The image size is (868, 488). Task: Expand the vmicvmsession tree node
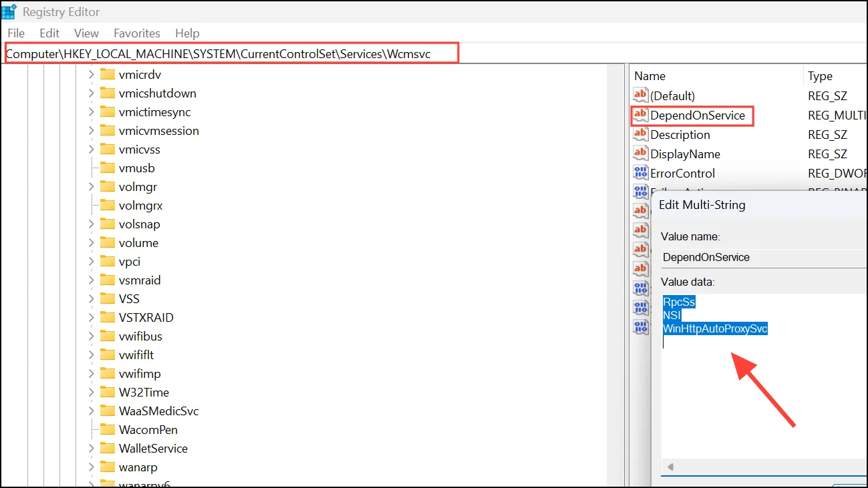92,131
